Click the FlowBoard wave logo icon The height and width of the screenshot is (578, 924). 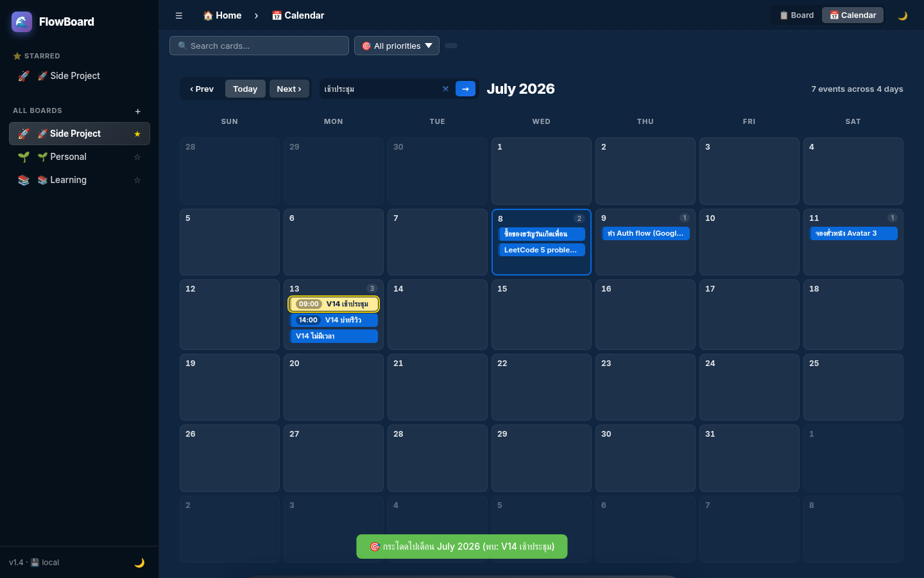click(22, 22)
